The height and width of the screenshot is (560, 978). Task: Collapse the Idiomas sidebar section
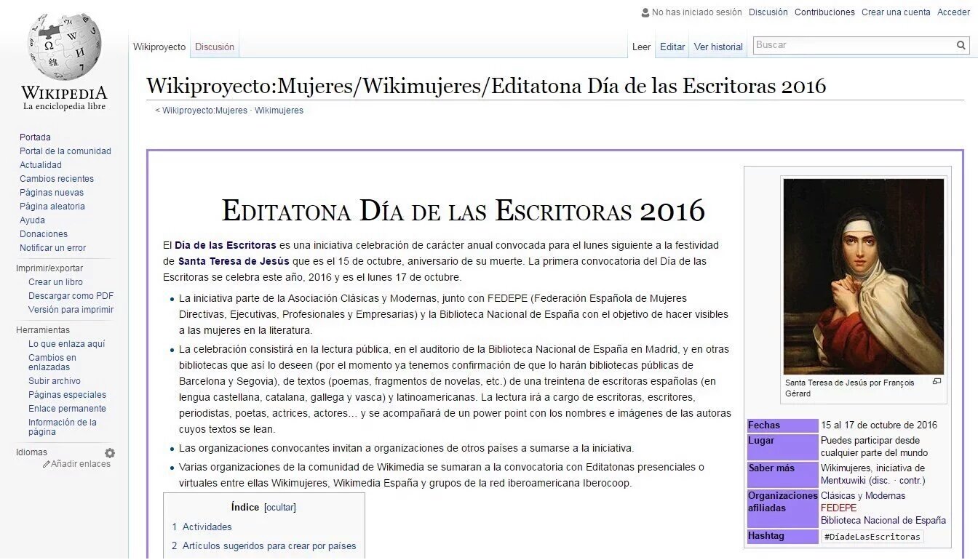tap(31, 452)
